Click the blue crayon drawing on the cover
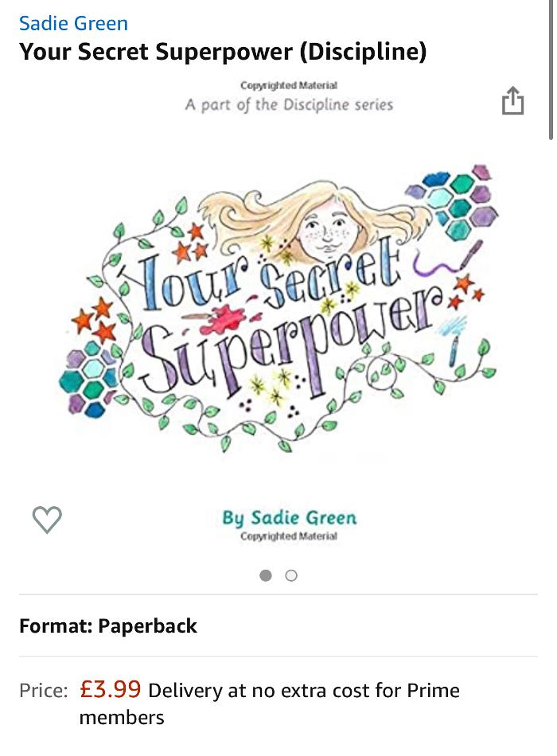This screenshot has height=756, width=557. click(454, 341)
